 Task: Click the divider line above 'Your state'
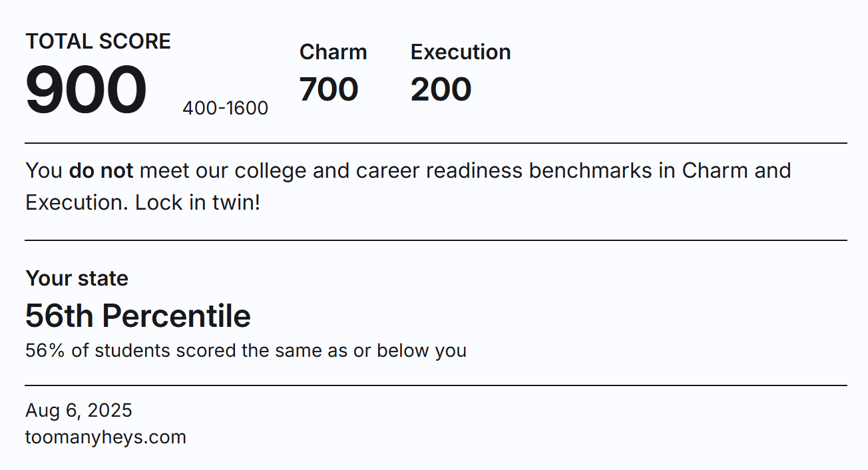(436, 240)
